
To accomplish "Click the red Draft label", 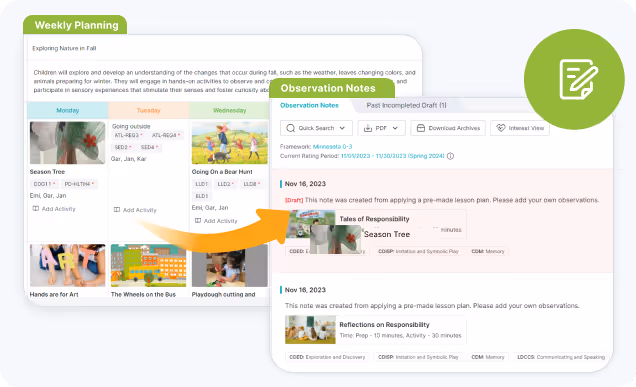I will [x=294, y=200].
